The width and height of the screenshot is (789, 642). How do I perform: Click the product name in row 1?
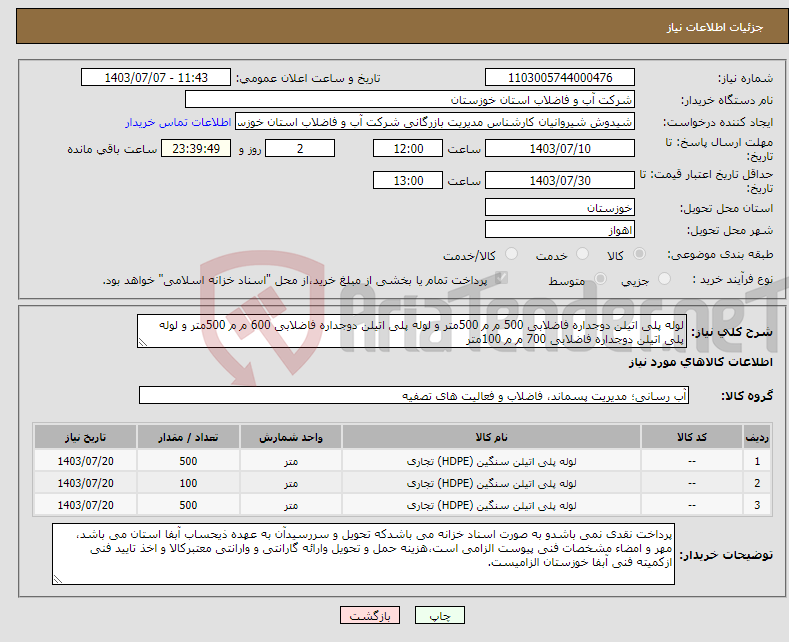click(491, 461)
